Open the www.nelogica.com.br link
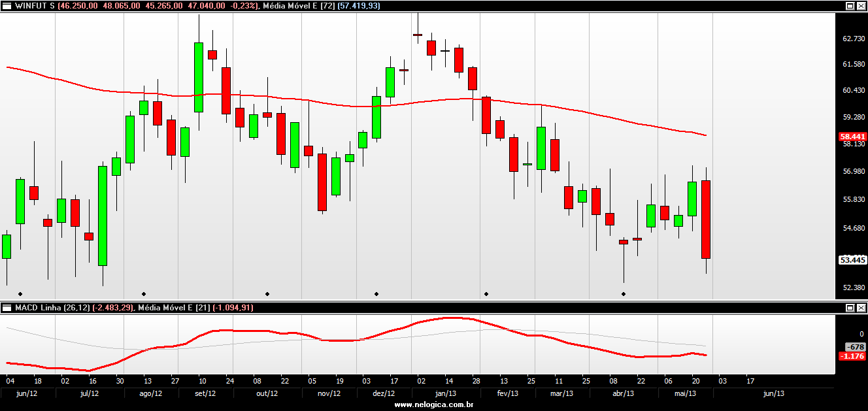The image size is (868, 411). coord(434,405)
